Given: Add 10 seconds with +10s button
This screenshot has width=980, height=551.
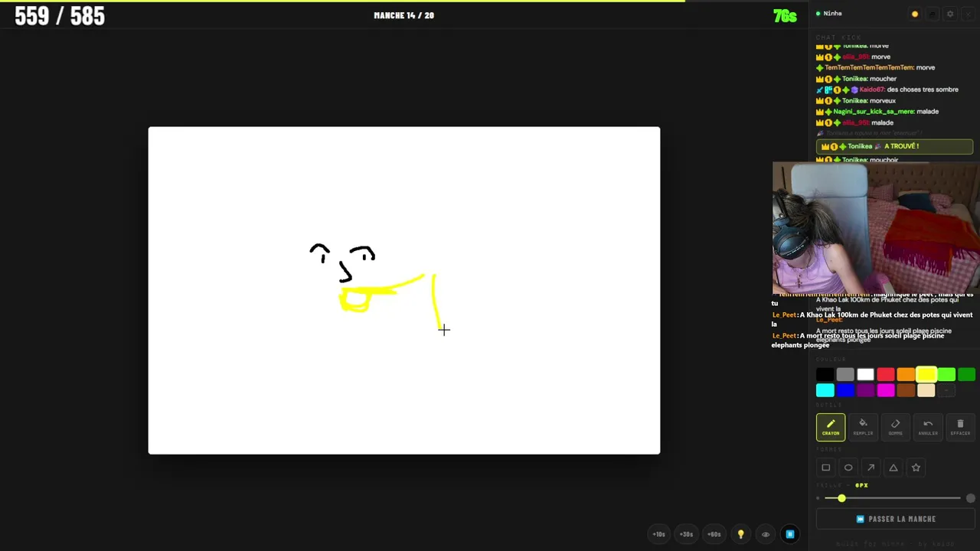Looking at the screenshot, I should (x=659, y=534).
